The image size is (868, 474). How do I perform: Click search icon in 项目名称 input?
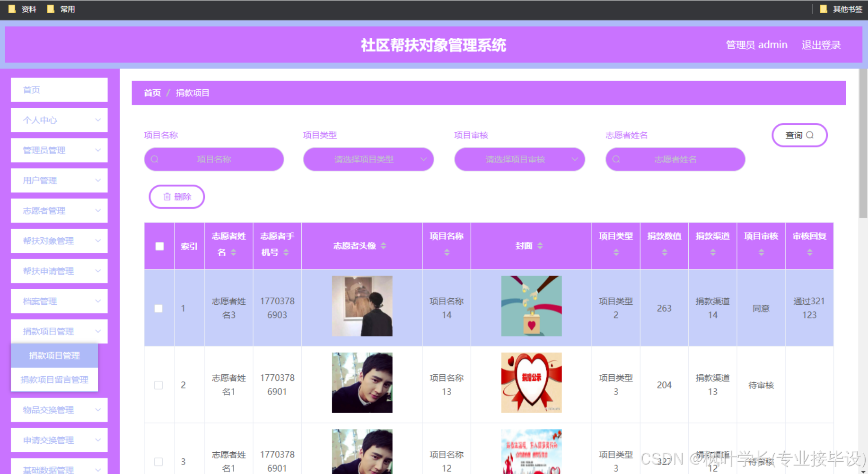click(155, 159)
